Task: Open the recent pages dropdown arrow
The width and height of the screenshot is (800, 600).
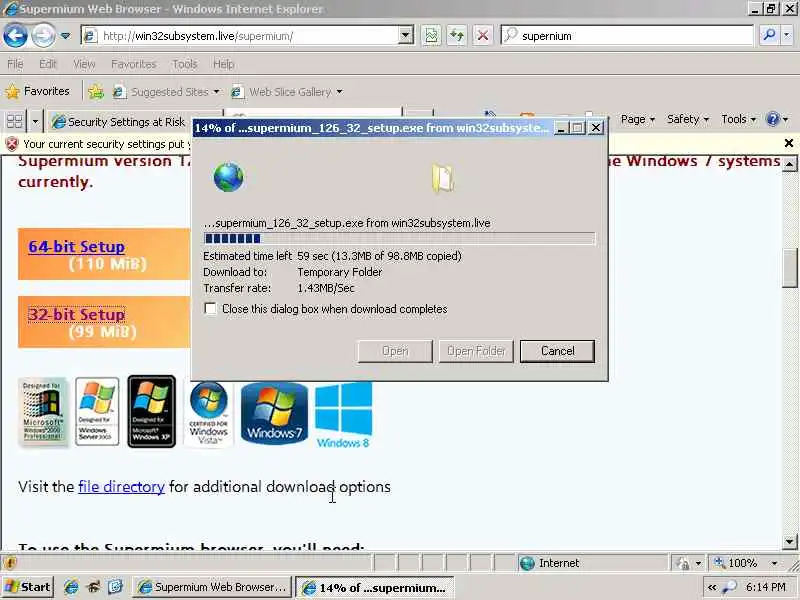Action: coord(66,36)
